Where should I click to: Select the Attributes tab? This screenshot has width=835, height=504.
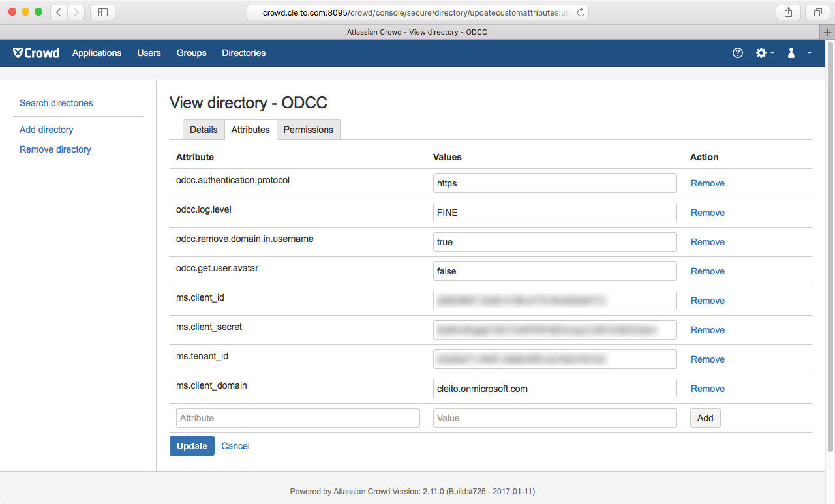coord(250,130)
